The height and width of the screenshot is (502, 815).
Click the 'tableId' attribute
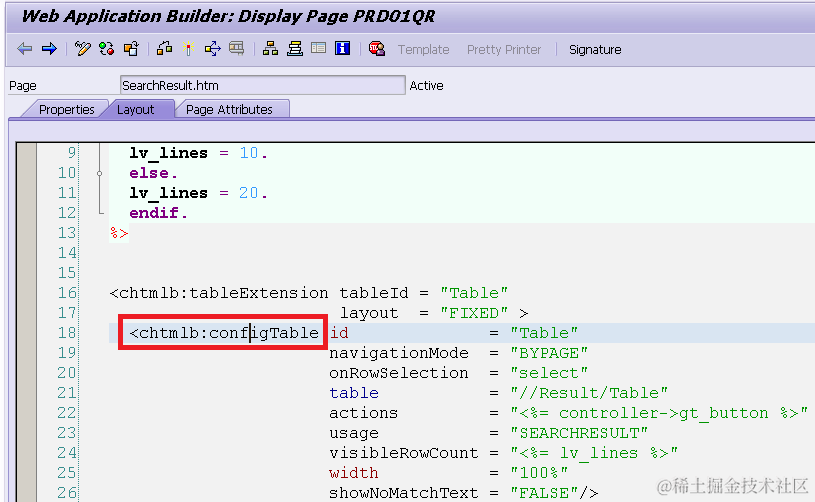pyautogui.click(x=374, y=293)
